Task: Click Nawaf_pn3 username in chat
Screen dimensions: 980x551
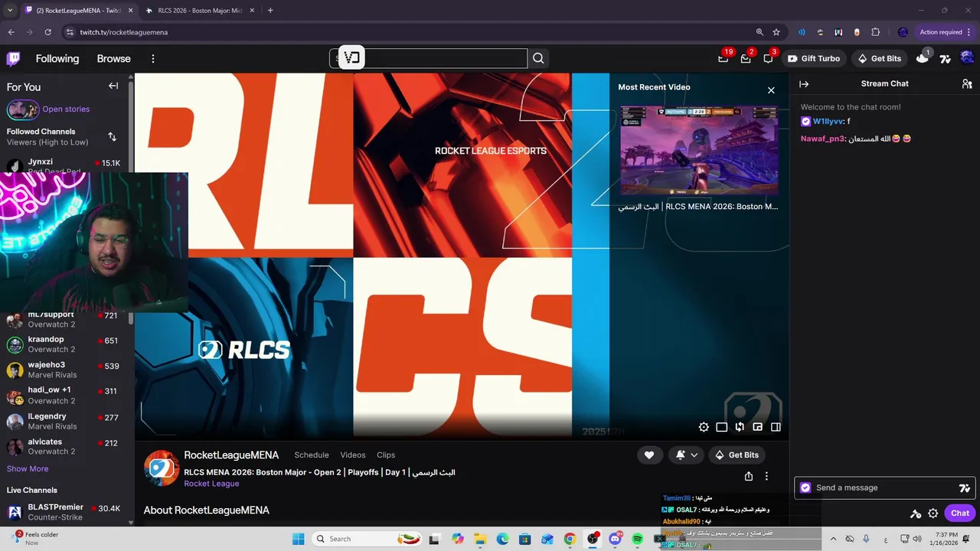Action: click(823, 139)
